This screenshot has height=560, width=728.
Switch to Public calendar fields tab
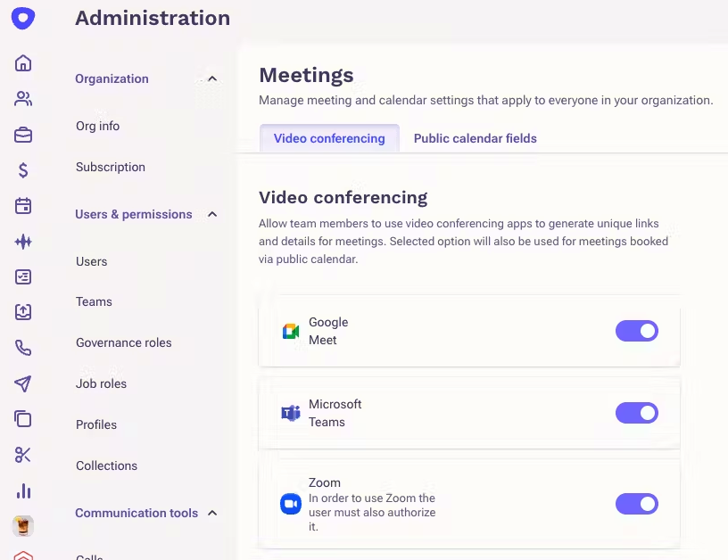click(x=475, y=138)
